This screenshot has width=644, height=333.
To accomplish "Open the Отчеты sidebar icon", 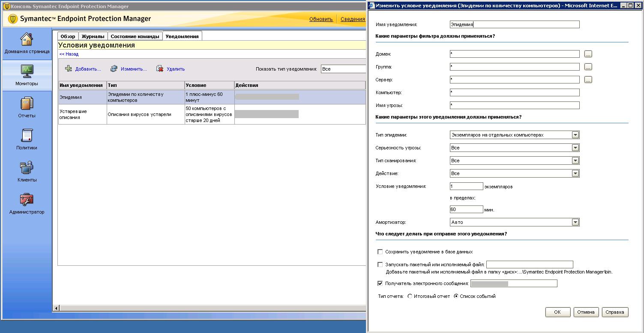I will pos(27,103).
